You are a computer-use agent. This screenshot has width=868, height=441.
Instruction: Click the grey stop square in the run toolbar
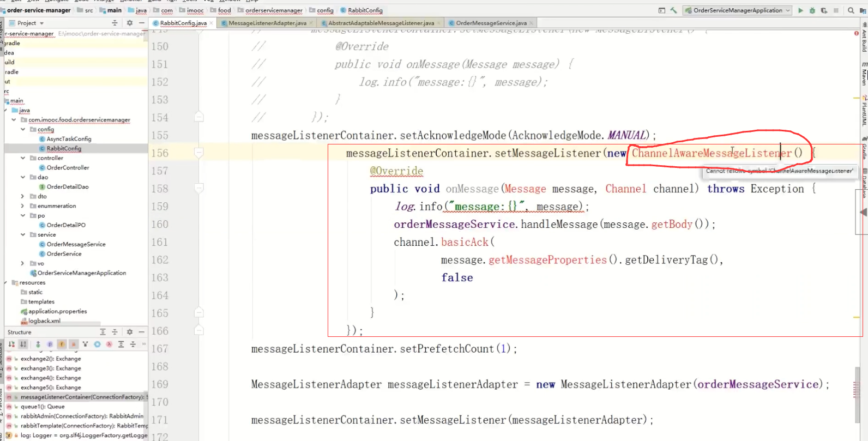coord(836,10)
